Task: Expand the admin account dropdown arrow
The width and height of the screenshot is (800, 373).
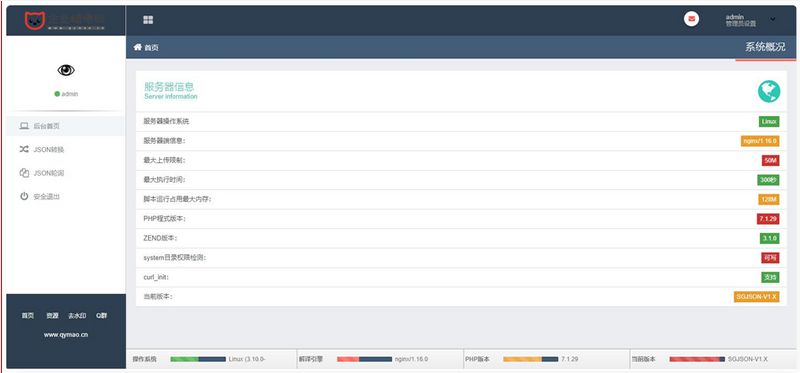Action: coord(772,19)
